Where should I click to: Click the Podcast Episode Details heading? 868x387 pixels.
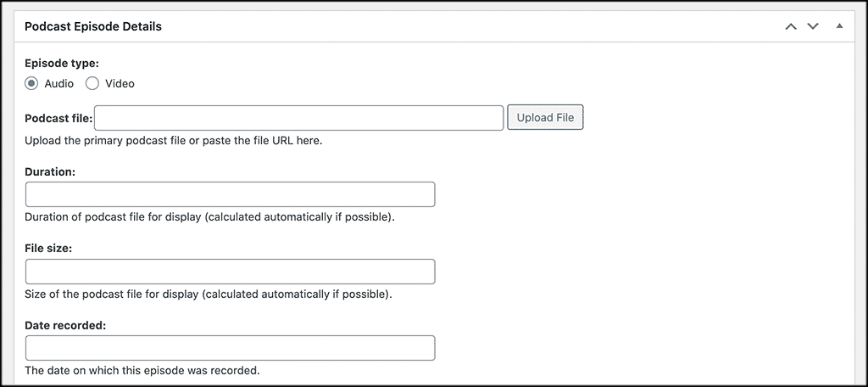click(93, 26)
